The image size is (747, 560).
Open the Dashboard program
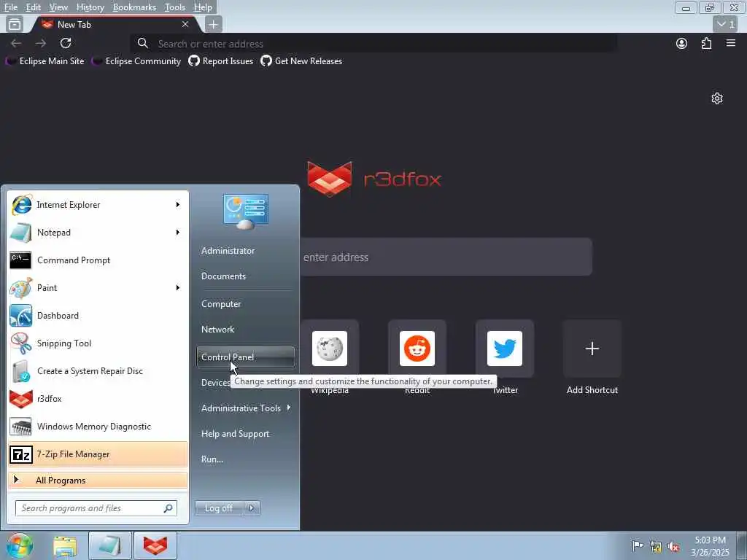point(98,315)
